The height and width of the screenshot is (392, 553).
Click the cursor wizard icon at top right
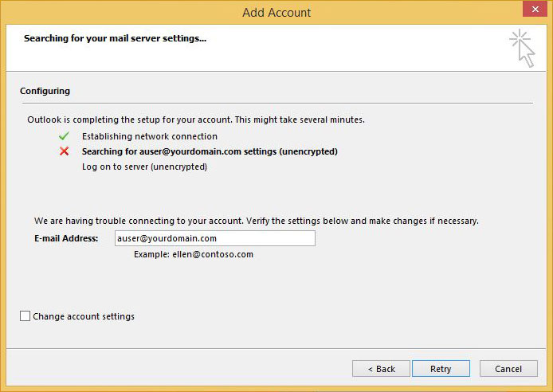coord(523,49)
